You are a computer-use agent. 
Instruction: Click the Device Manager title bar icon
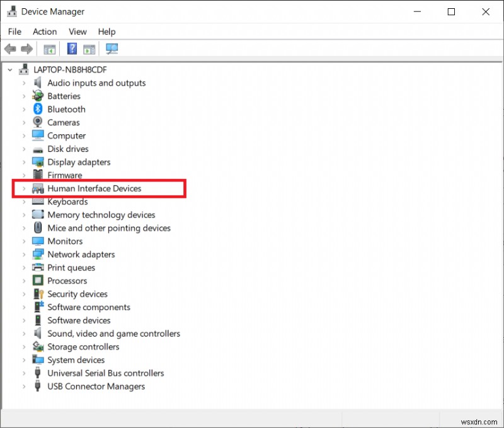point(12,11)
